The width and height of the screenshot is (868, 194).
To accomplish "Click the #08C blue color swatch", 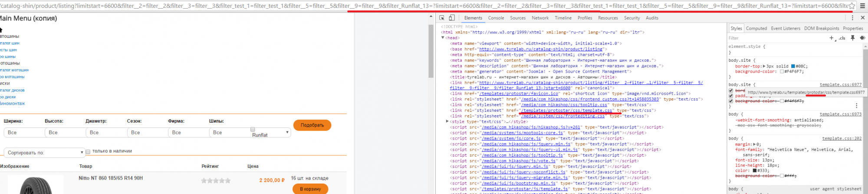I will click(793, 67).
